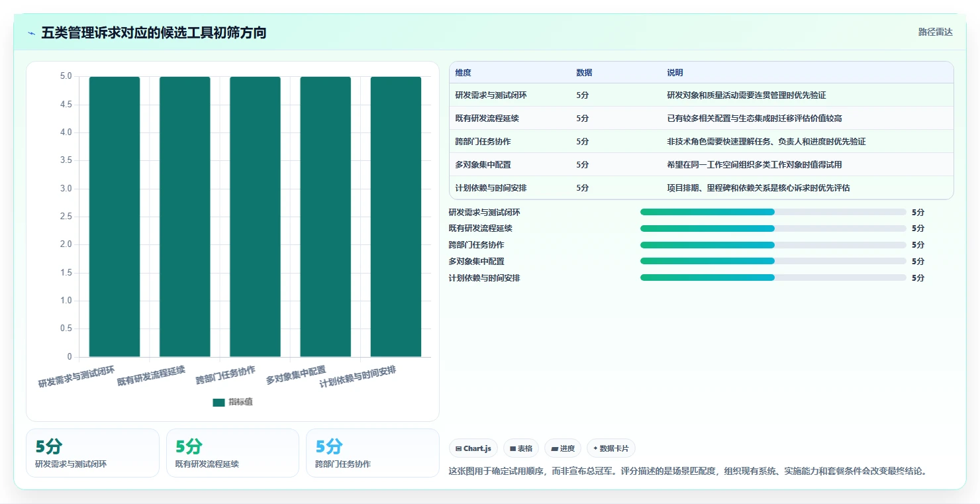Click the 进度 chip icon
980x504 pixels.
(554, 449)
